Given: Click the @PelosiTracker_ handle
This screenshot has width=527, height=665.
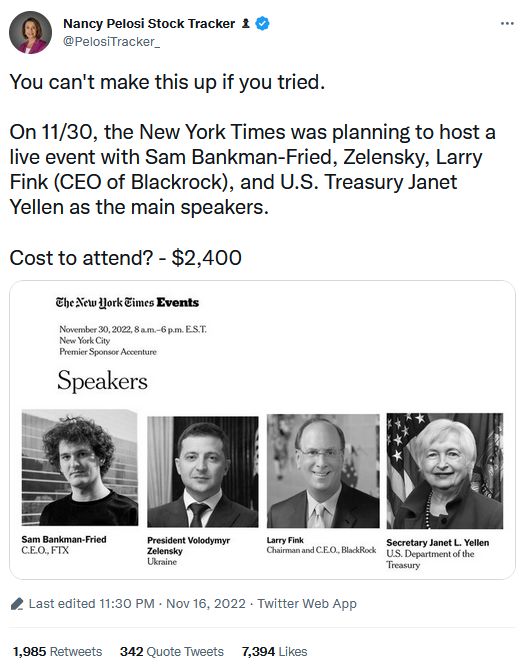Looking at the screenshot, I should click(112, 42).
